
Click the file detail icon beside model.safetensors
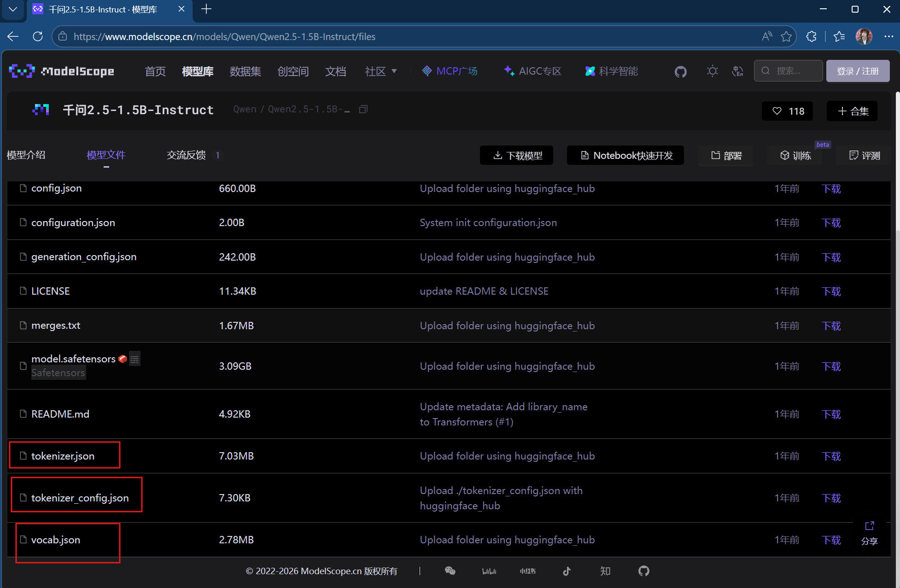(134, 359)
